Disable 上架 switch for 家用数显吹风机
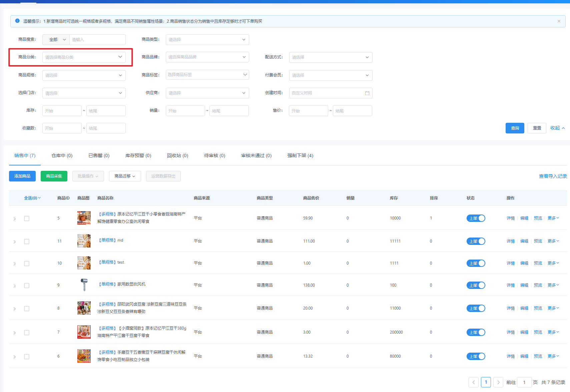The width and height of the screenshot is (570, 392). point(476,285)
